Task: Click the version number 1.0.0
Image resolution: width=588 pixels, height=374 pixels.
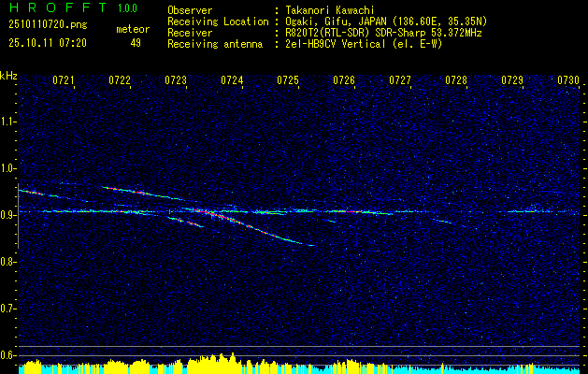Action: [127, 7]
